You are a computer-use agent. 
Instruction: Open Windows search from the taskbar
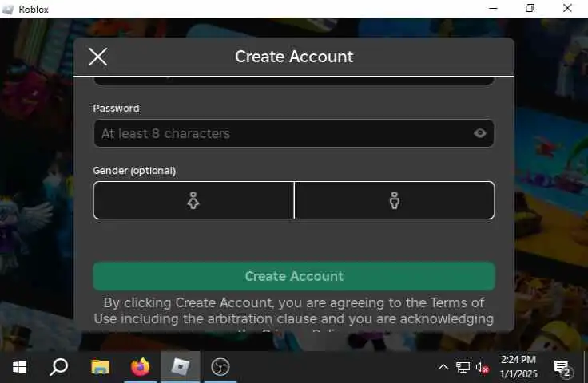click(59, 367)
